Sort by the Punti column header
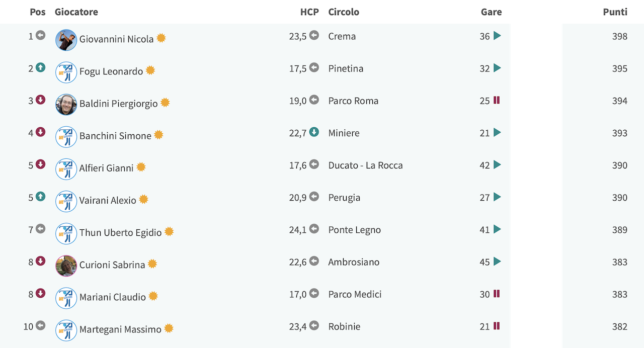This screenshot has height=348, width=644. (x=615, y=12)
